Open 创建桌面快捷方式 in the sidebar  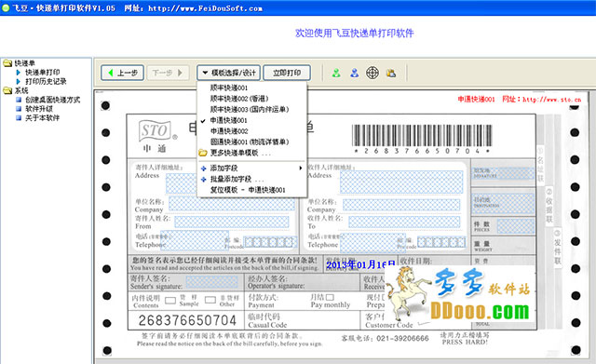(52, 100)
